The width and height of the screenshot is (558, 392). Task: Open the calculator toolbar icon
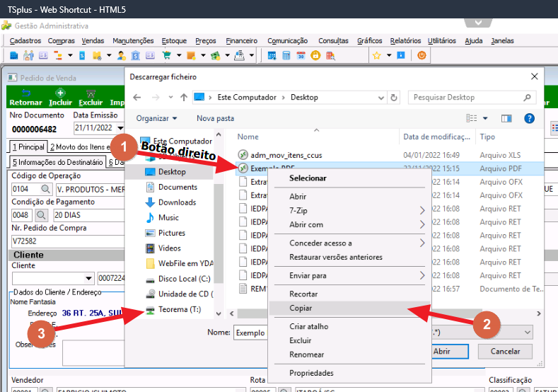click(286, 55)
